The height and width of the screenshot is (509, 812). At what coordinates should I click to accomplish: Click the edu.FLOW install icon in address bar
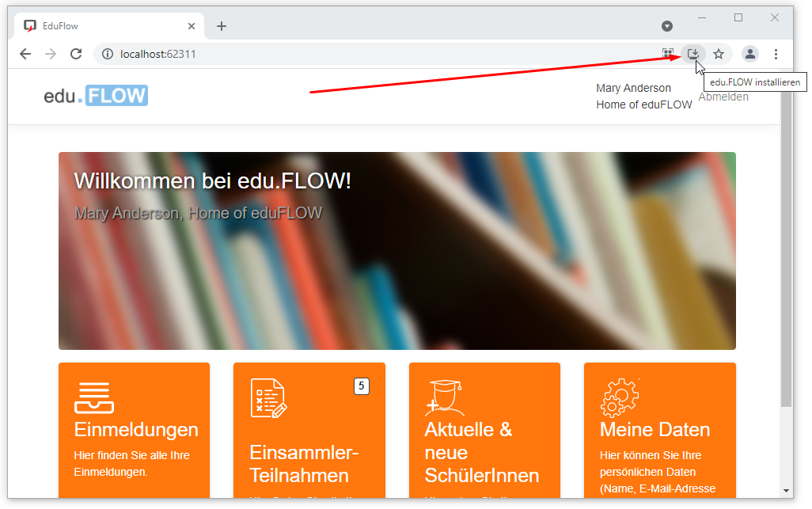coord(693,54)
